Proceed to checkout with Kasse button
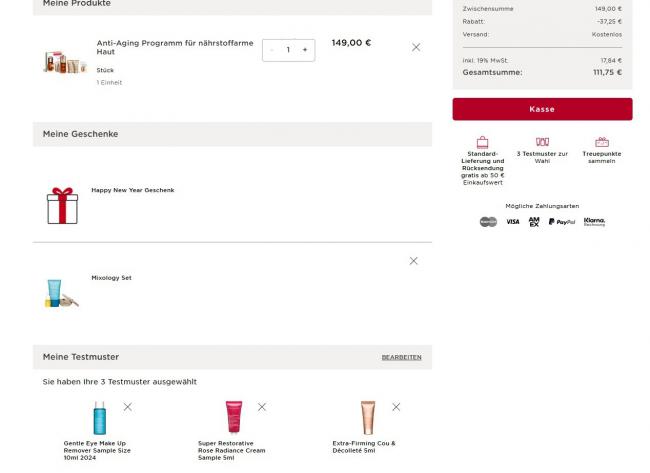This screenshot has height=473, width=650. [542, 109]
